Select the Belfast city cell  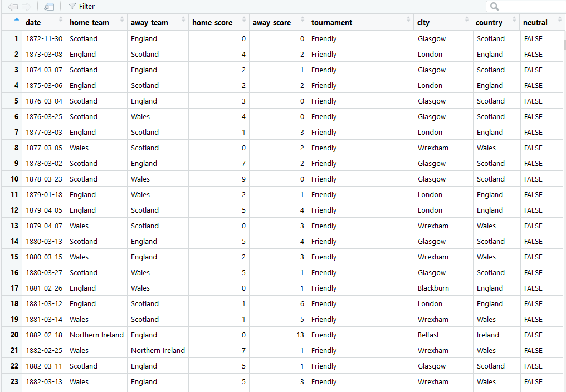428,335
